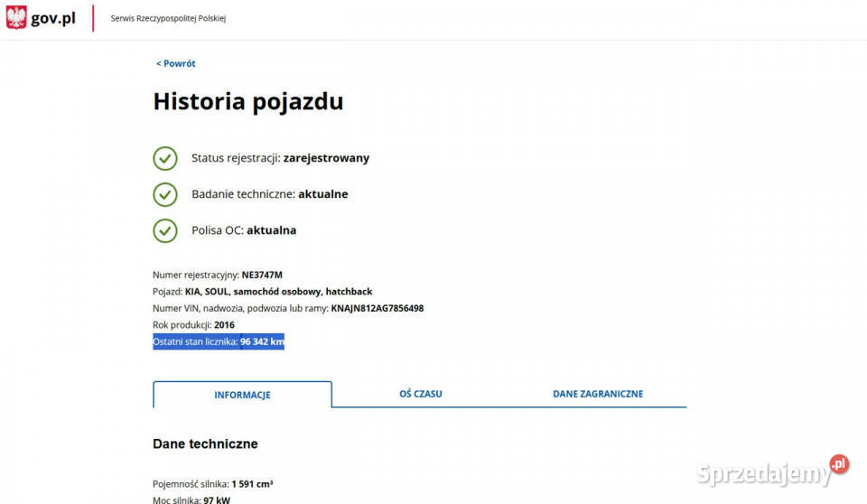867x504 pixels.
Task: Click green checkmark beside Status rejestracji
Action: [164, 158]
